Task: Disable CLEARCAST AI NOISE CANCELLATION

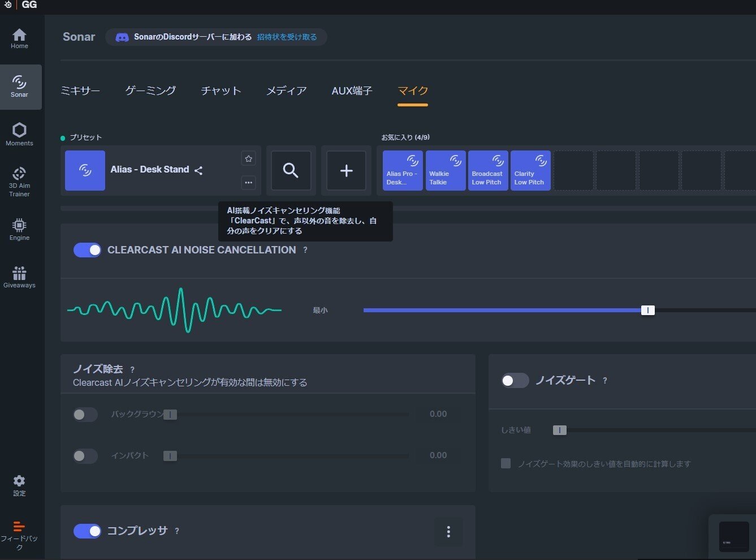Action: click(87, 249)
